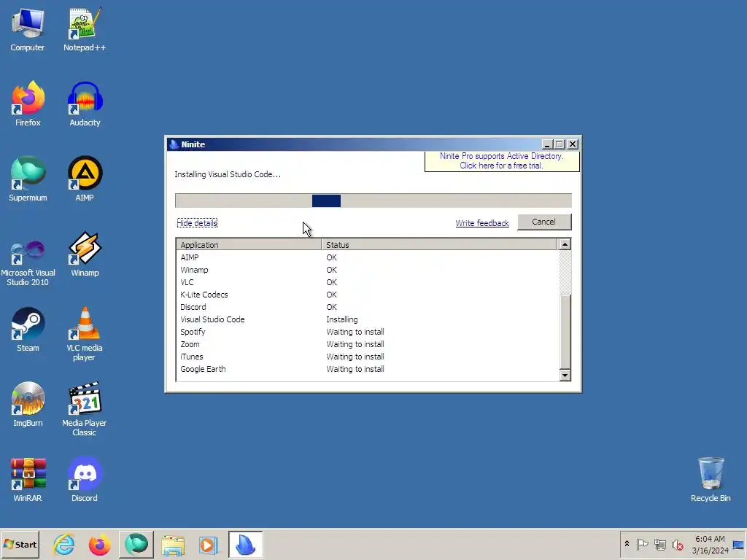Select the Spotify row in the list

[367, 332]
